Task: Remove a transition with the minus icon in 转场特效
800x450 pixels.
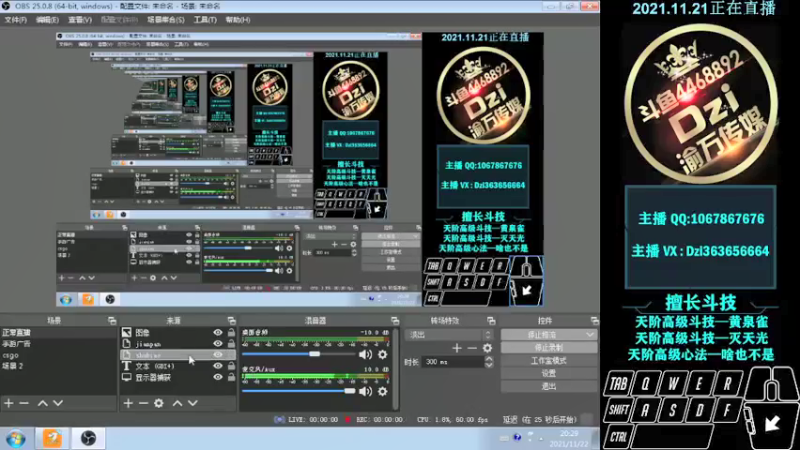Action: coord(472,348)
